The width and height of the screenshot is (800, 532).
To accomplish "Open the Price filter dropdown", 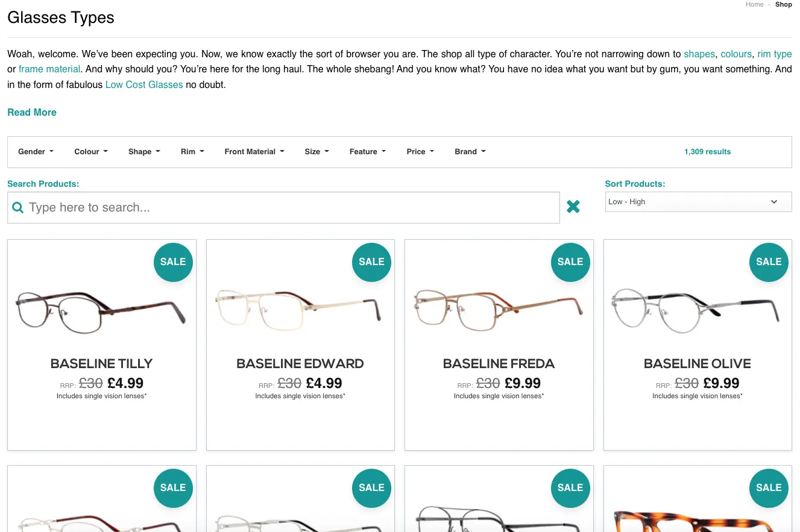I will 420,152.
